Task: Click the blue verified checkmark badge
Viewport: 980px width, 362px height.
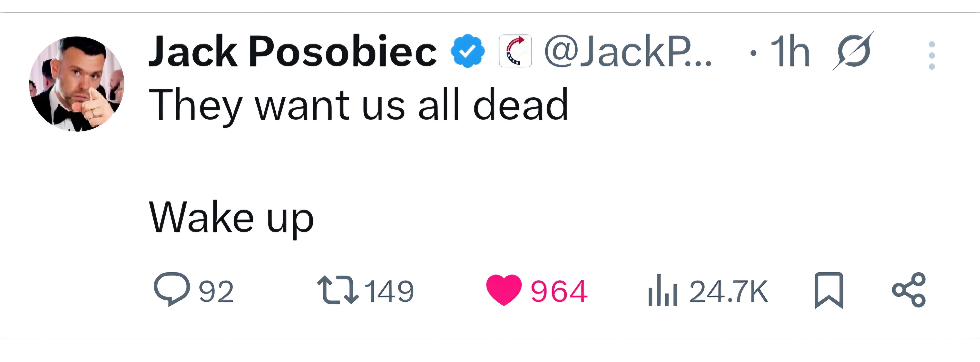Action: click(x=468, y=51)
